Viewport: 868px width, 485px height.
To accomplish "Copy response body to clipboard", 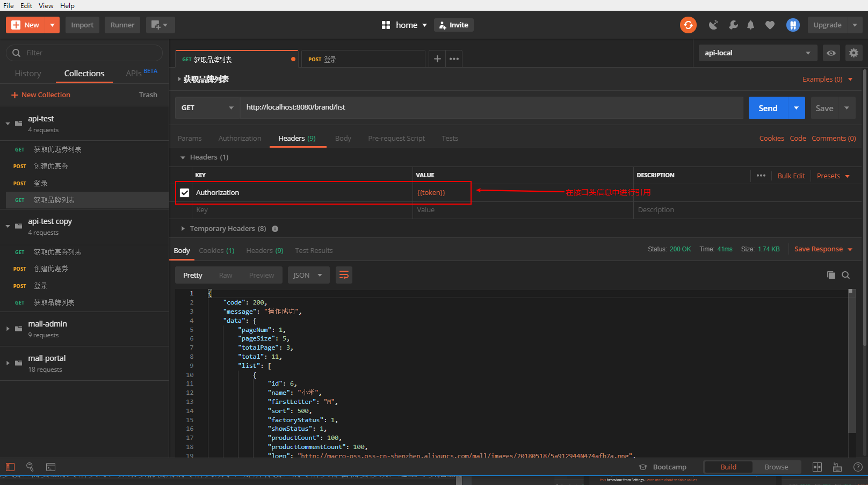I will (831, 275).
